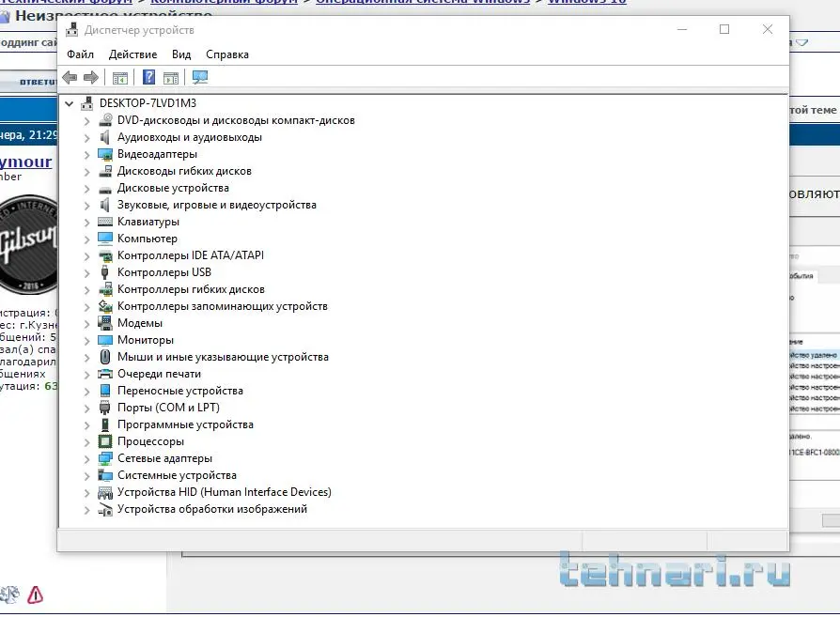The width and height of the screenshot is (840, 617).
Task: Expand Звуковые, игровые и видеоустройства chevron
Action: click(x=86, y=206)
